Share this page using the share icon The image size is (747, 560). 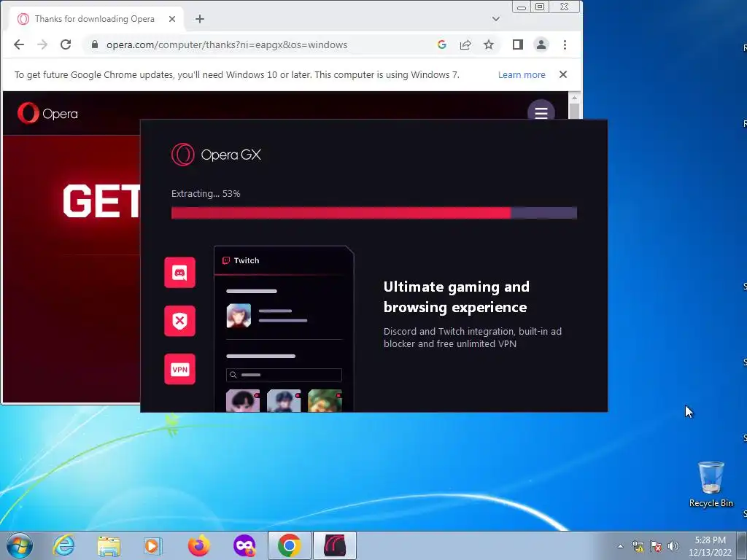465,44
